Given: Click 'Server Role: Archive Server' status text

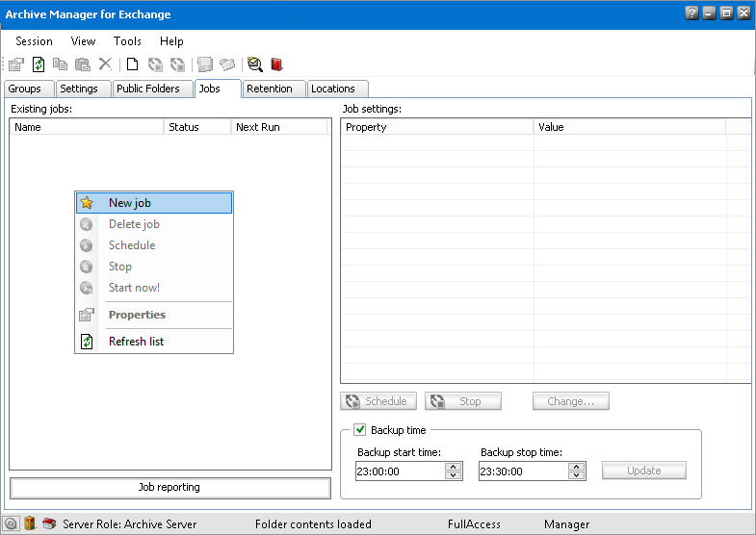Looking at the screenshot, I should click(130, 523).
